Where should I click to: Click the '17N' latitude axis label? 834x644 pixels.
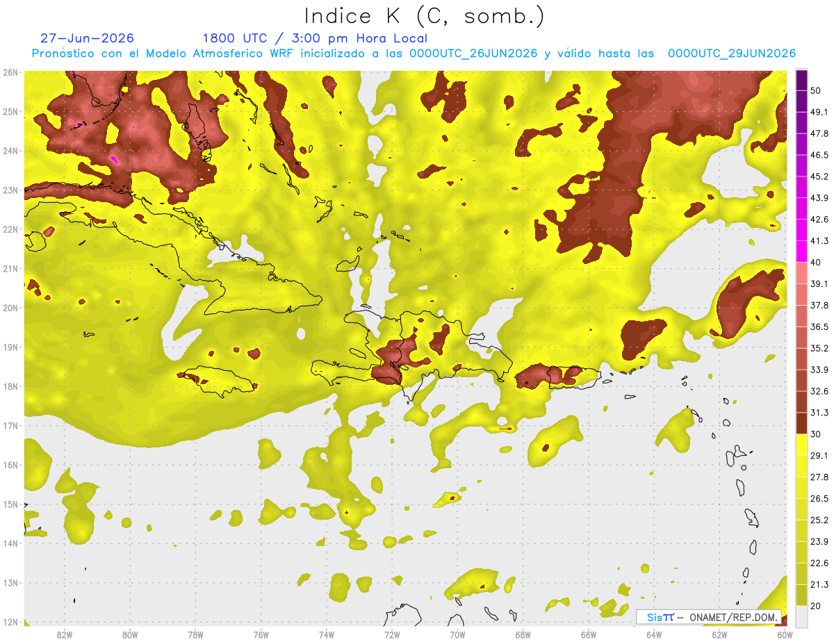click(x=10, y=426)
